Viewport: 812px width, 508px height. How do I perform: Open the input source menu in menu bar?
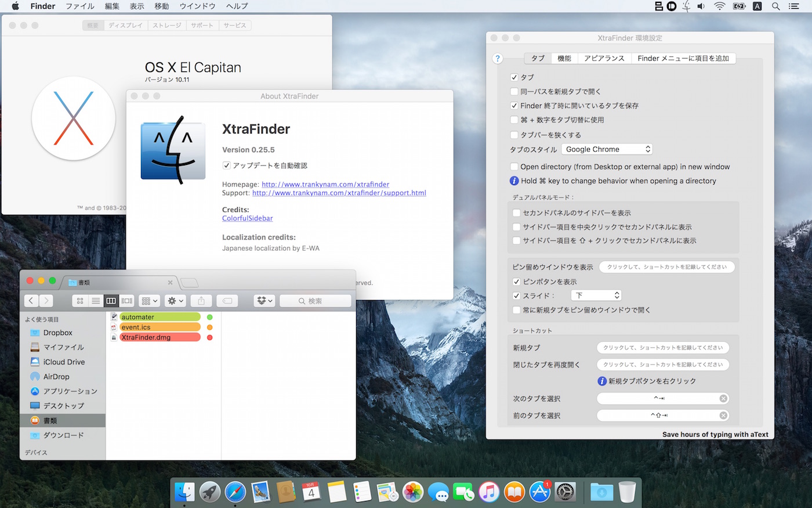click(x=757, y=6)
